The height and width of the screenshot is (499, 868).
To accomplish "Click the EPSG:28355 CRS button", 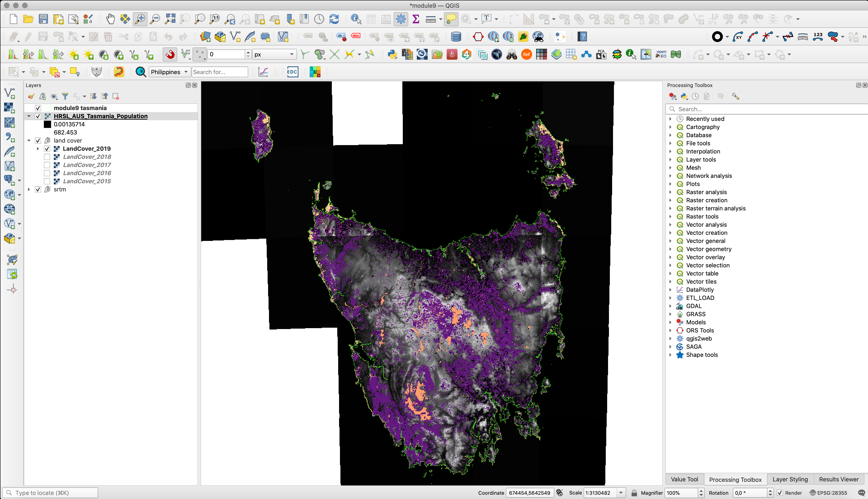I will point(828,493).
